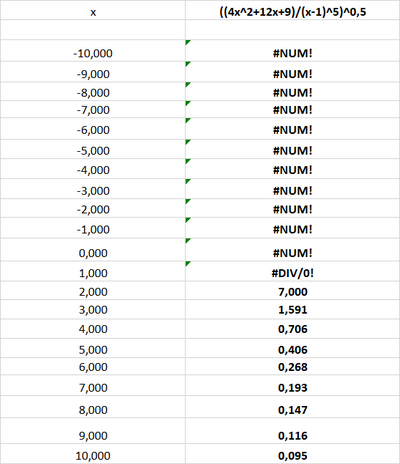Image resolution: width=400 pixels, height=464 pixels.
Task: Click the green error indicator beside -9,000
Action: coord(188,64)
